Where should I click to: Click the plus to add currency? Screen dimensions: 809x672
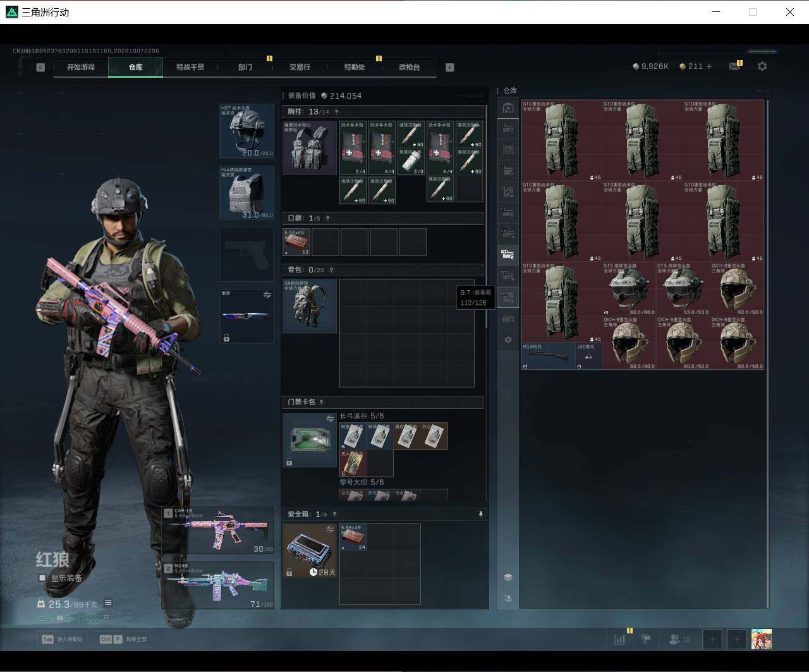pos(709,66)
